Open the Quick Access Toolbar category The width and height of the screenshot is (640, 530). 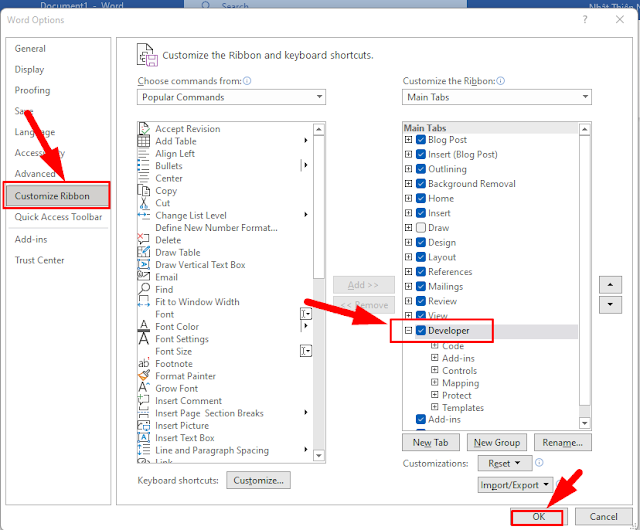pos(58,217)
